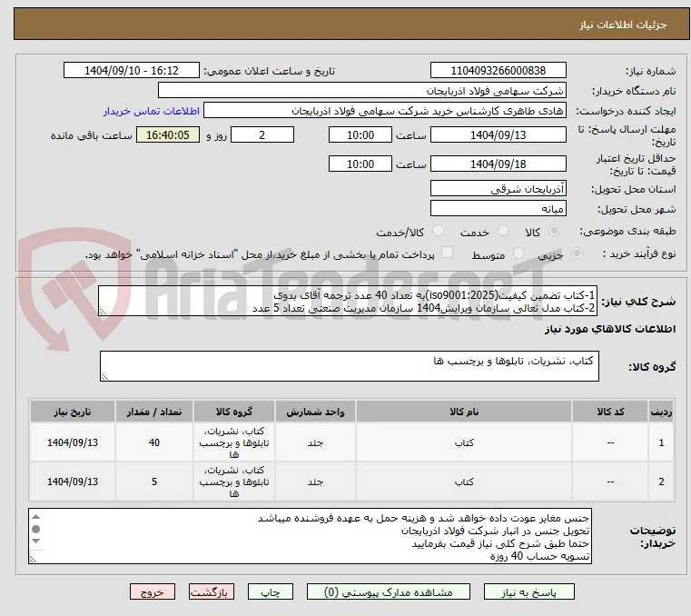The image size is (691, 616).
Task: Click the استان محل تحویل field
Action: coord(498,189)
